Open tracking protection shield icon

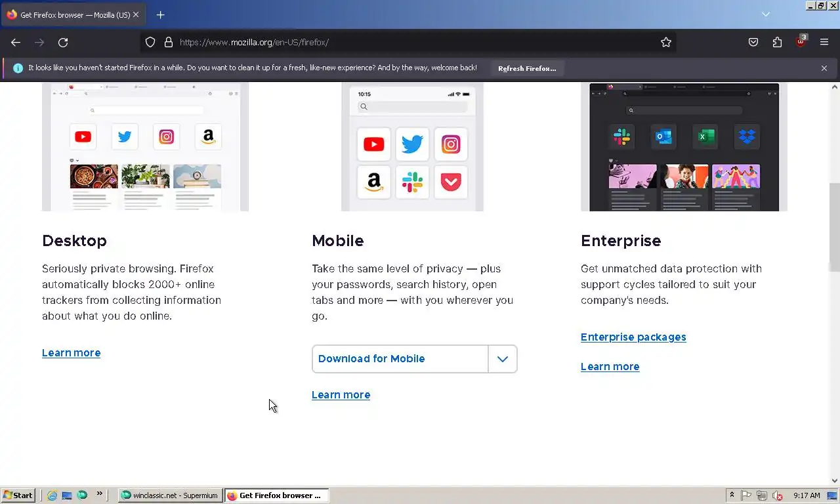150,42
